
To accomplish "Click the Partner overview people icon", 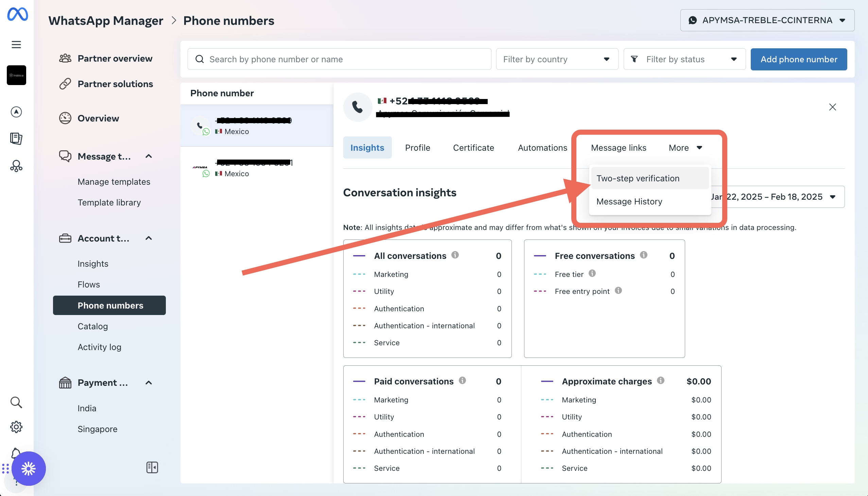I will 65,58.
